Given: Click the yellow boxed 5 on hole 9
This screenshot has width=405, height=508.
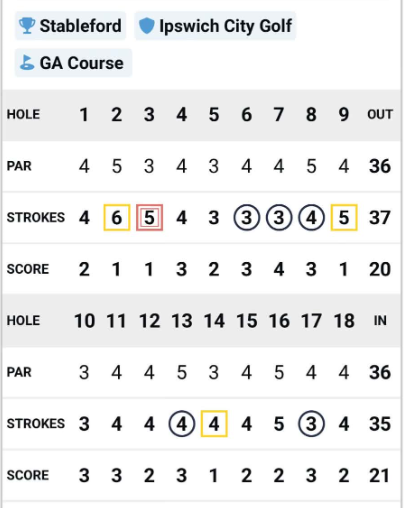Looking at the screenshot, I should click(x=344, y=217).
